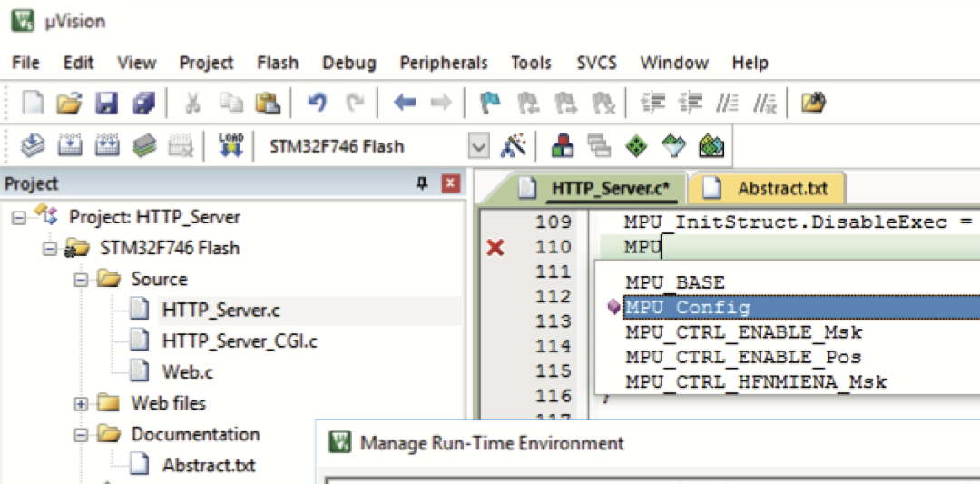Open the View menu
This screenshot has height=484, width=980.
pos(136,64)
